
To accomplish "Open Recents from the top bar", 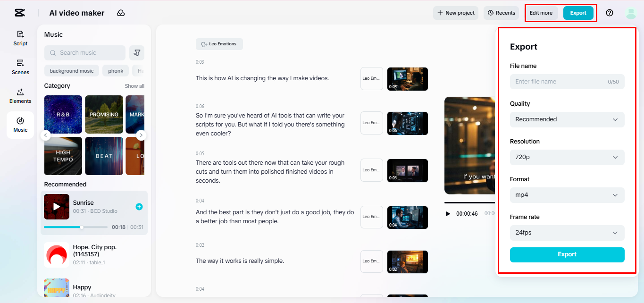I will (501, 13).
